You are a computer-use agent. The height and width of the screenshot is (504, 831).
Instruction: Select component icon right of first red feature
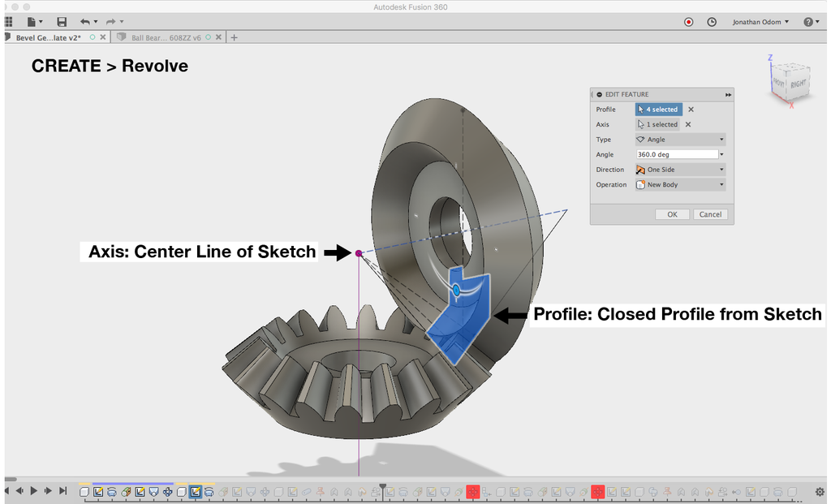tap(486, 492)
